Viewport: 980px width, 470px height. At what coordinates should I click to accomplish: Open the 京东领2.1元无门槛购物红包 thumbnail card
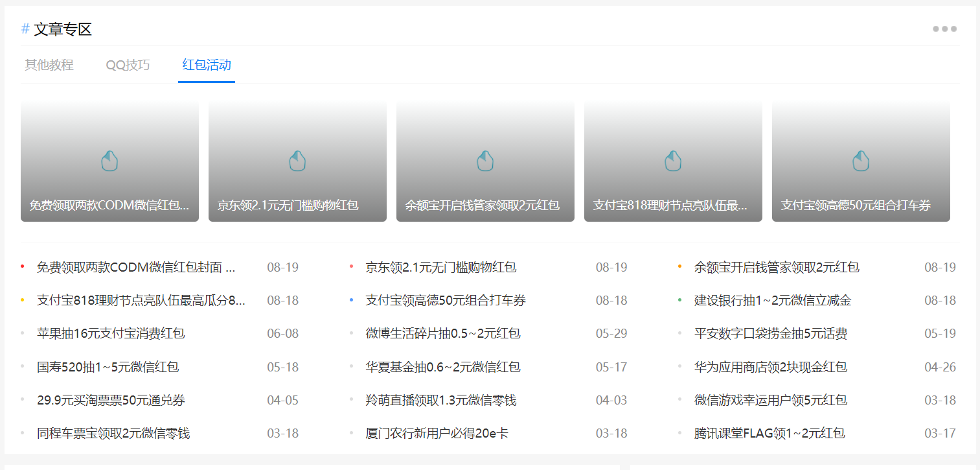click(x=297, y=161)
